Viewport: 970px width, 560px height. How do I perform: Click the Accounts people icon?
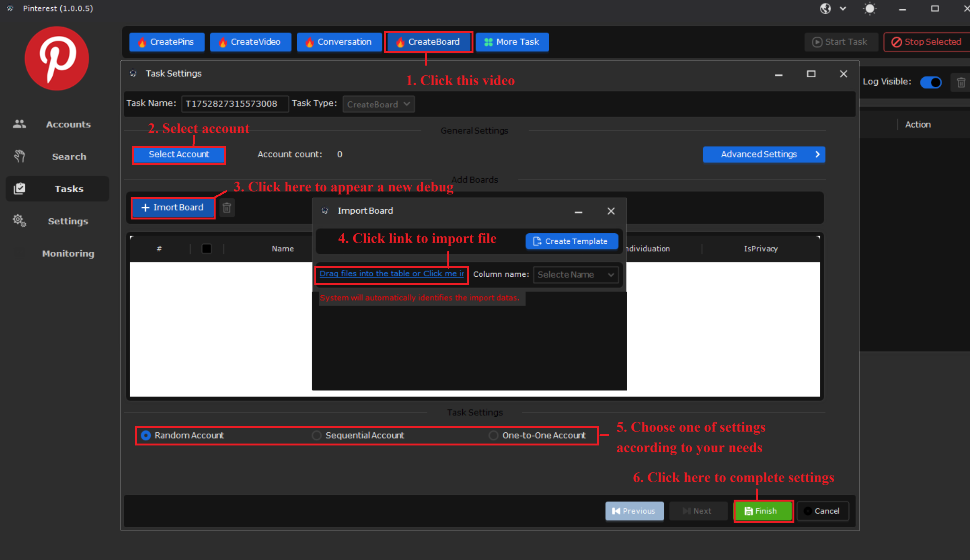click(x=19, y=124)
